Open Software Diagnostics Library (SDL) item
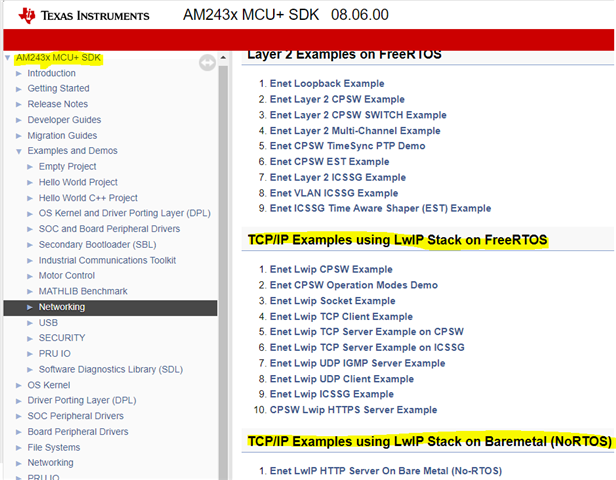 pyautogui.click(x=111, y=370)
